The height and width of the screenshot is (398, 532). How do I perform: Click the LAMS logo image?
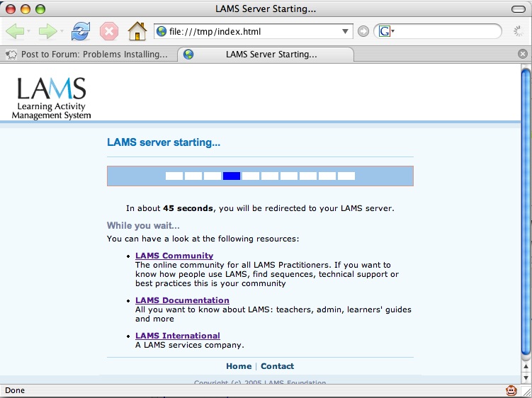(x=52, y=97)
